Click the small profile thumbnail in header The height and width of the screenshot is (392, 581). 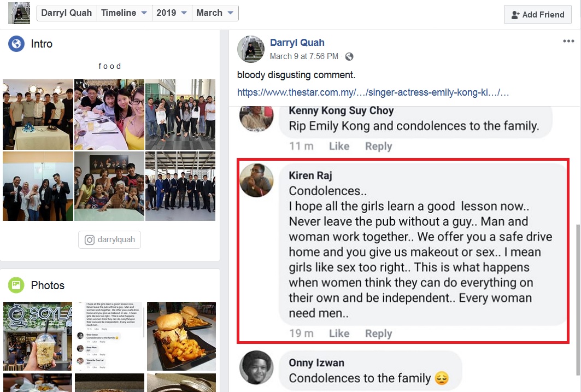(19, 13)
